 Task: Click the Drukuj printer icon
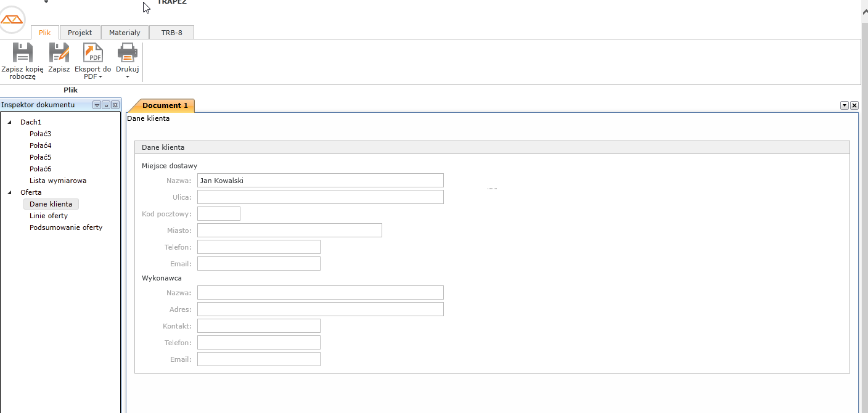click(128, 53)
